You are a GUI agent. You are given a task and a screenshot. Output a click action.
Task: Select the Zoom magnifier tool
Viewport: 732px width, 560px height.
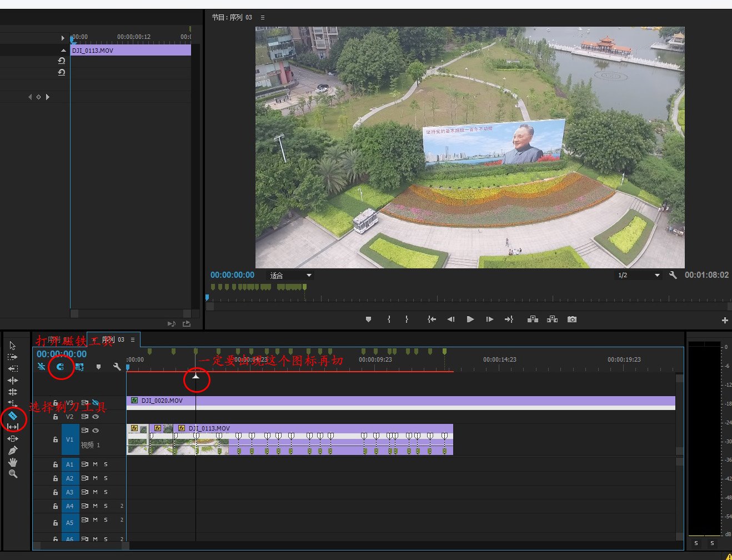tap(13, 474)
